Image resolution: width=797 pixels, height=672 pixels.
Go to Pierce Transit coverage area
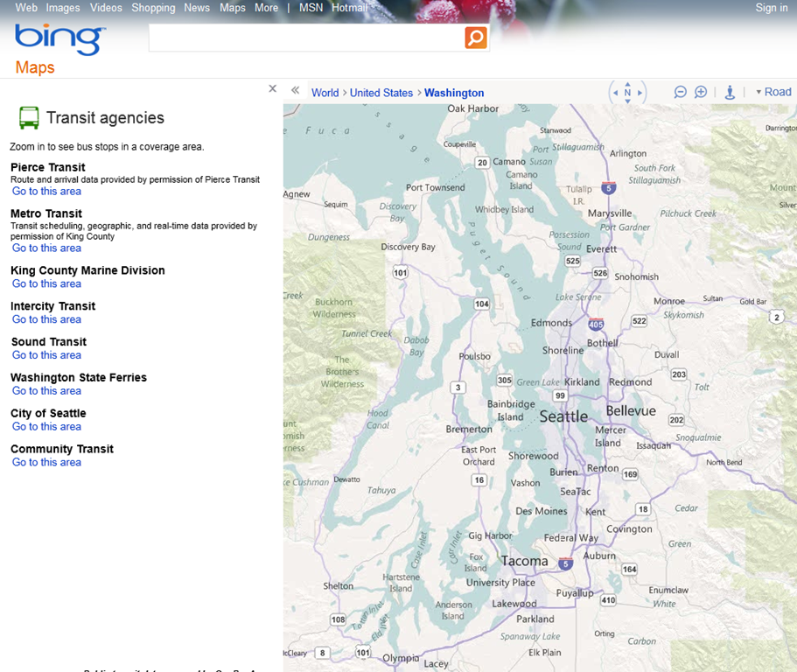click(46, 191)
